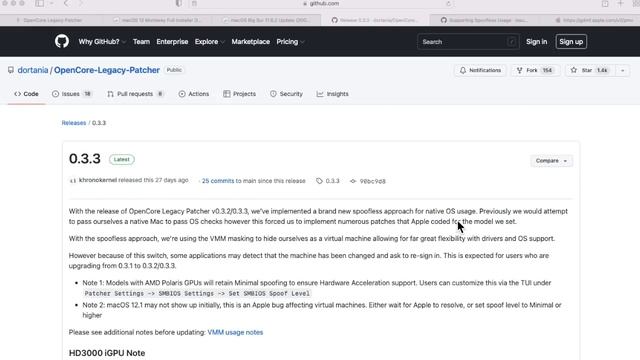640x360 pixels.
Task: Open the 0.3.3 tag link
Action: click(x=328, y=181)
